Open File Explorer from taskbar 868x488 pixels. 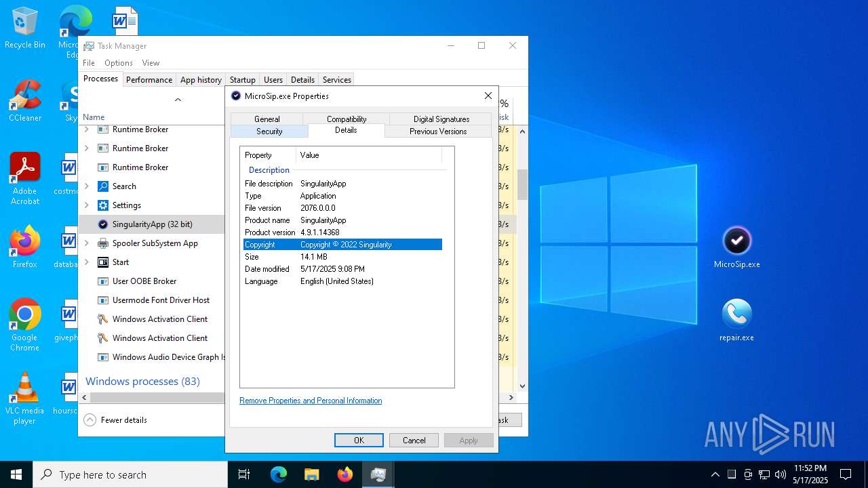tap(311, 474)
